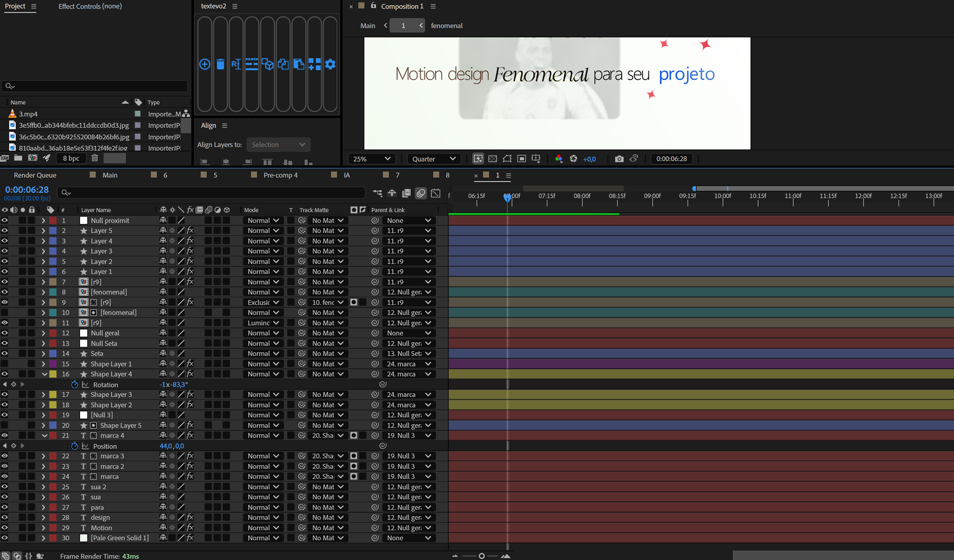Click the Reset Exposure aperture icon
The image size is (954, 560).
tap(573, 159)
